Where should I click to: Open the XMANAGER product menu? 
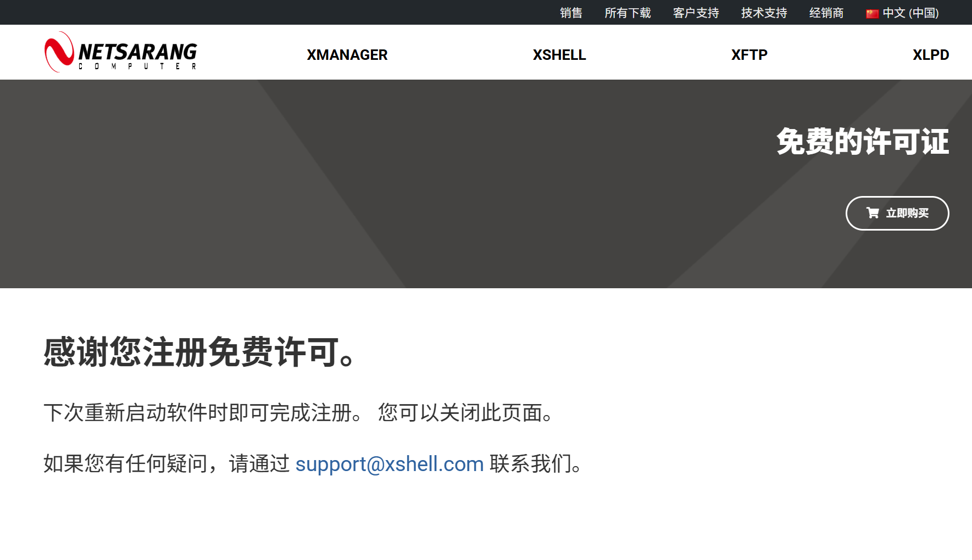pyautogui.click(x=347, y=55)
